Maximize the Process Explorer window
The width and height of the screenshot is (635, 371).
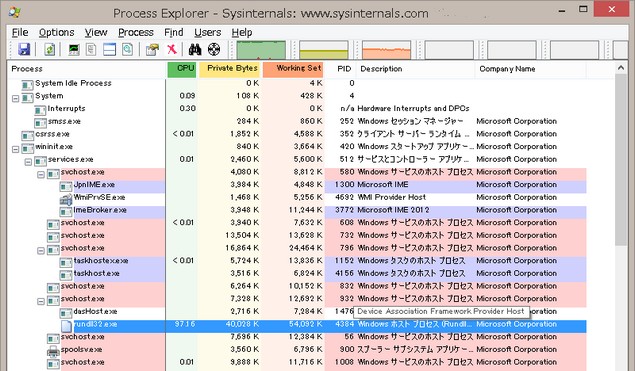pyautogui.click(x=583, y=9)
